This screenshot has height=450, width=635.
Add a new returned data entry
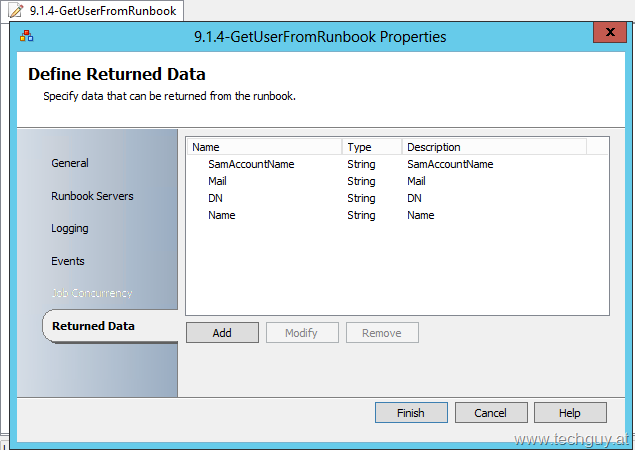(222, 333)
